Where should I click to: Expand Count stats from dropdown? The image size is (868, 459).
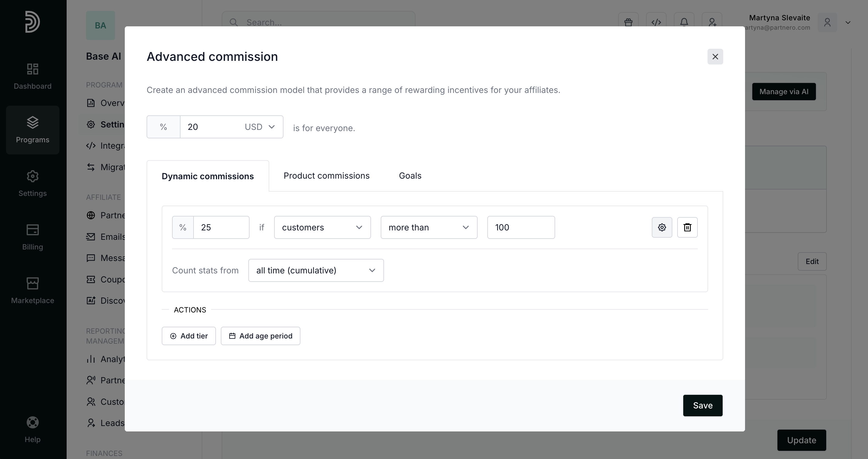tap(316, 270)
